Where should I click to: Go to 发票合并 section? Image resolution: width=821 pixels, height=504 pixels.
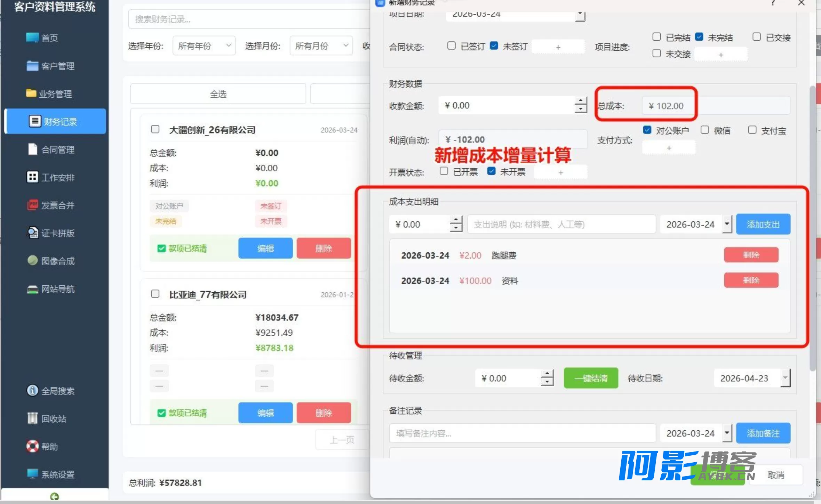58,205
